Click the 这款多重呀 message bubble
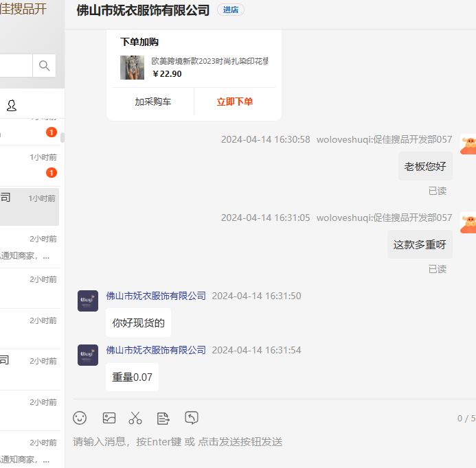Screen dimensions: 476x468 pyautogui.click(x=420, y=245)
